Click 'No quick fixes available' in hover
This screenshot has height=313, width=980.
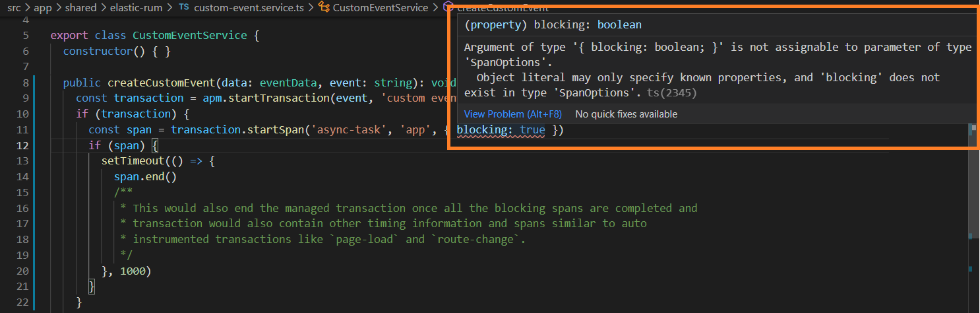[626, 114]
